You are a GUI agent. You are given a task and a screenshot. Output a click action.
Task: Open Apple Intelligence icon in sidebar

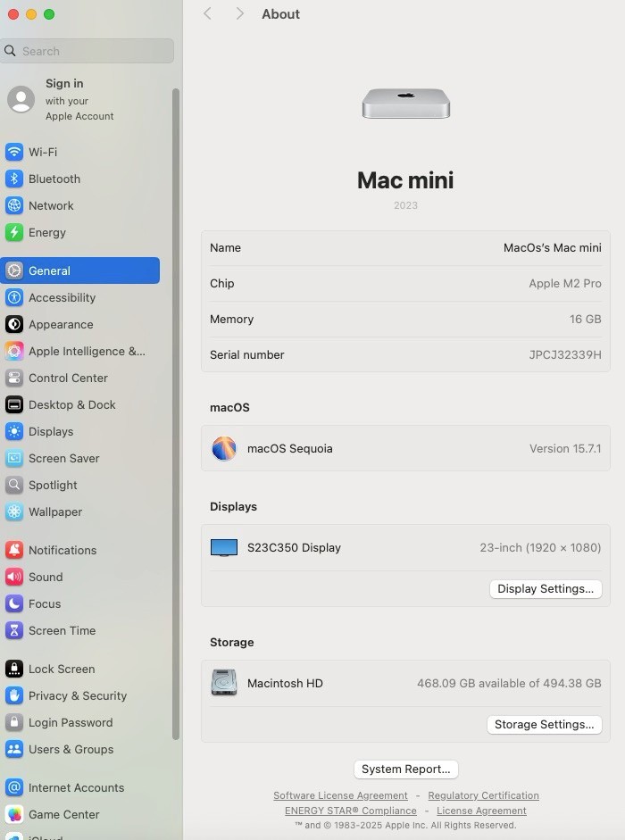tap(14, 351)
